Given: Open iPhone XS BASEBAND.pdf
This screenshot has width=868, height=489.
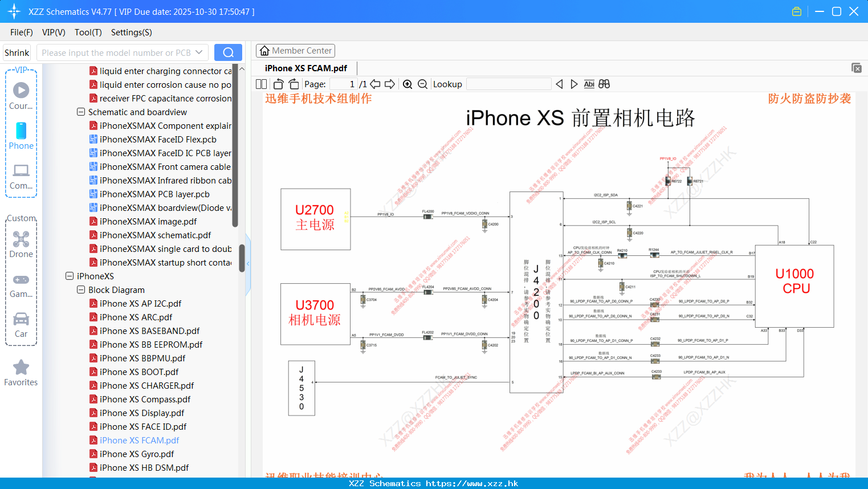Looking at the screenshot, I should pos(149,331).
